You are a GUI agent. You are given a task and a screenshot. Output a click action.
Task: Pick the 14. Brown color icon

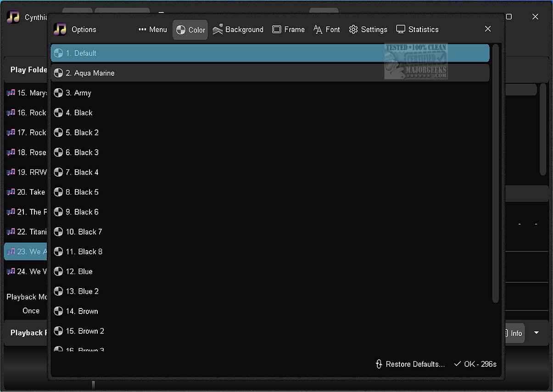point(58,311)
